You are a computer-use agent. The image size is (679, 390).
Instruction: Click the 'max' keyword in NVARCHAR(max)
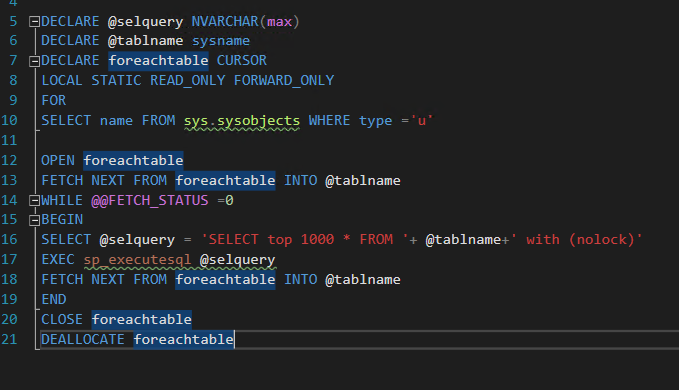(279, 22)
